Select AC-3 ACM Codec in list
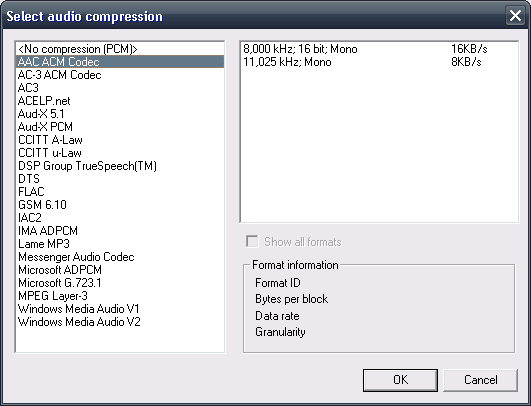Image resolution: width=531 pixels, height=406 pixels. point(120,75)
